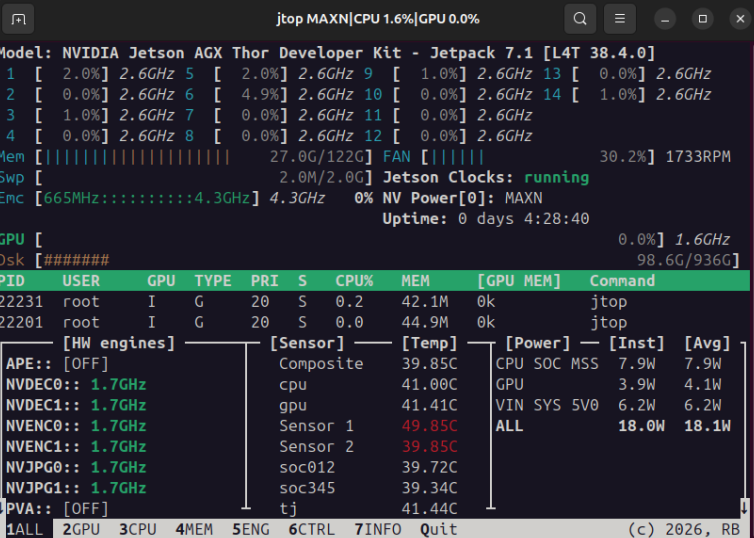Click the [GPU MEM] column header

tap(519, 281)
